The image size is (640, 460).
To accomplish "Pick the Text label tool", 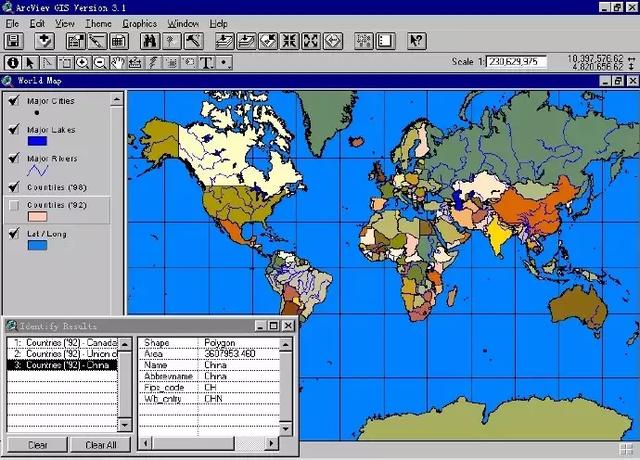I will tap(207, 62).
